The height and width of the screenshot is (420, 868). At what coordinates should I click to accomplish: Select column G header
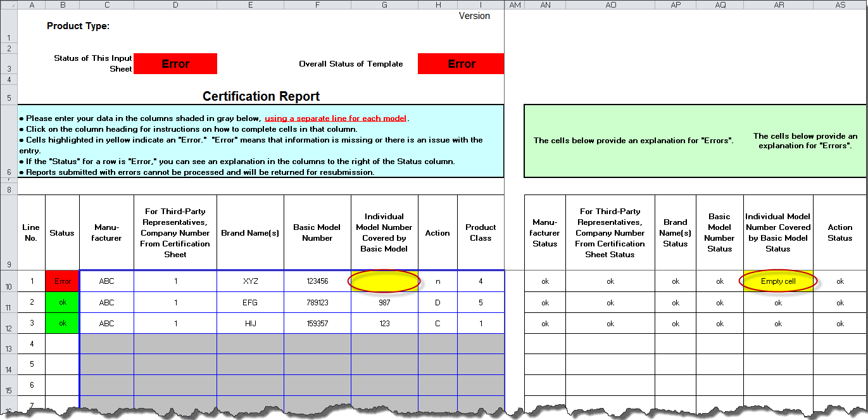(x=384, y=5)
